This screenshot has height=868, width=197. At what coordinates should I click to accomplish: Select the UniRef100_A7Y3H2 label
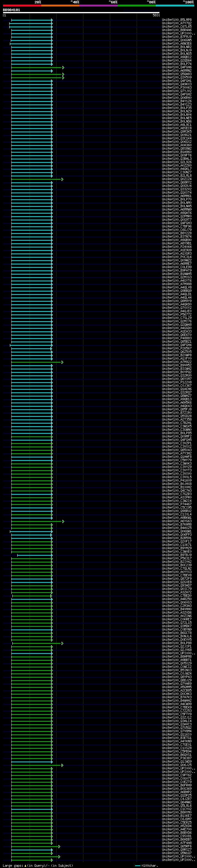(177, 454)
